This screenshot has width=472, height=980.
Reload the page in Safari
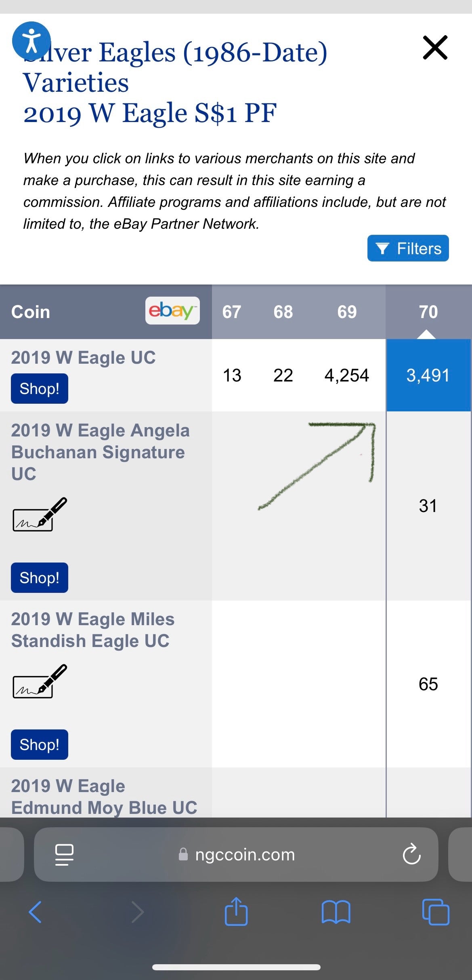pos(411,855)
